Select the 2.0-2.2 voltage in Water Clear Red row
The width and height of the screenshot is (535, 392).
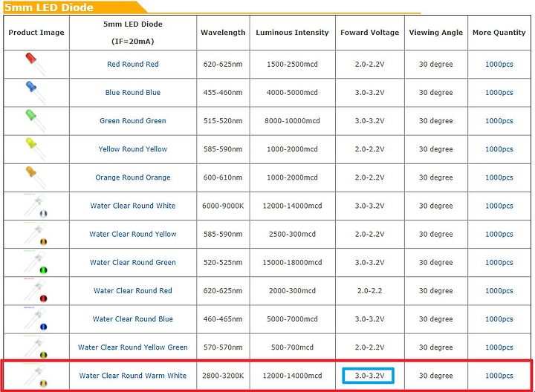(369, 290)
